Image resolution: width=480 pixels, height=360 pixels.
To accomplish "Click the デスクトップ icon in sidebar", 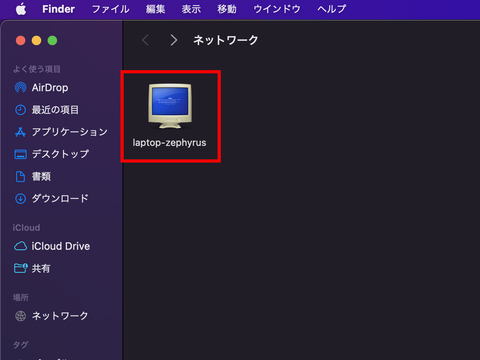I will (x=21, y=154).
